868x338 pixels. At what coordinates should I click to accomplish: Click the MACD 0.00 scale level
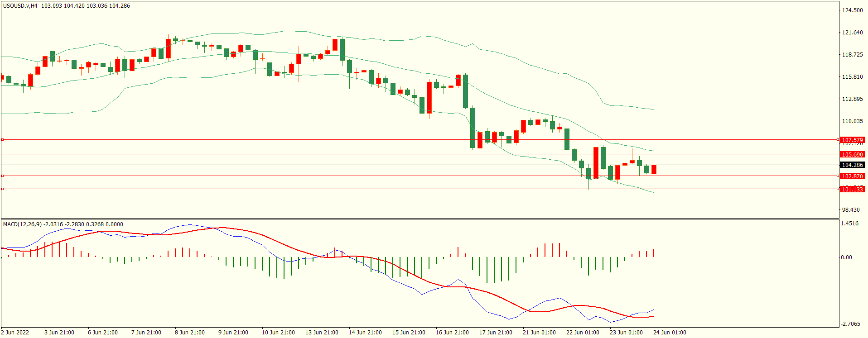point(846,257)
